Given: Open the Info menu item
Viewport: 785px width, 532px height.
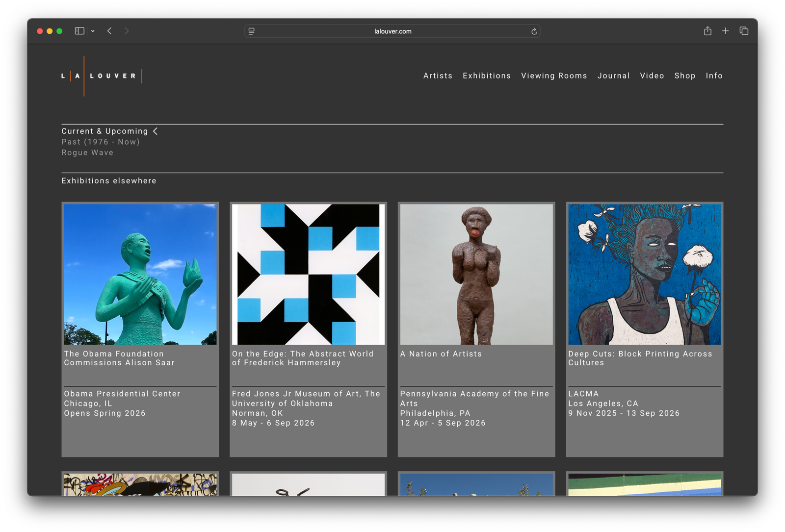Looking at the screenshot, I should pyautogui.click(x=714, y=76).
